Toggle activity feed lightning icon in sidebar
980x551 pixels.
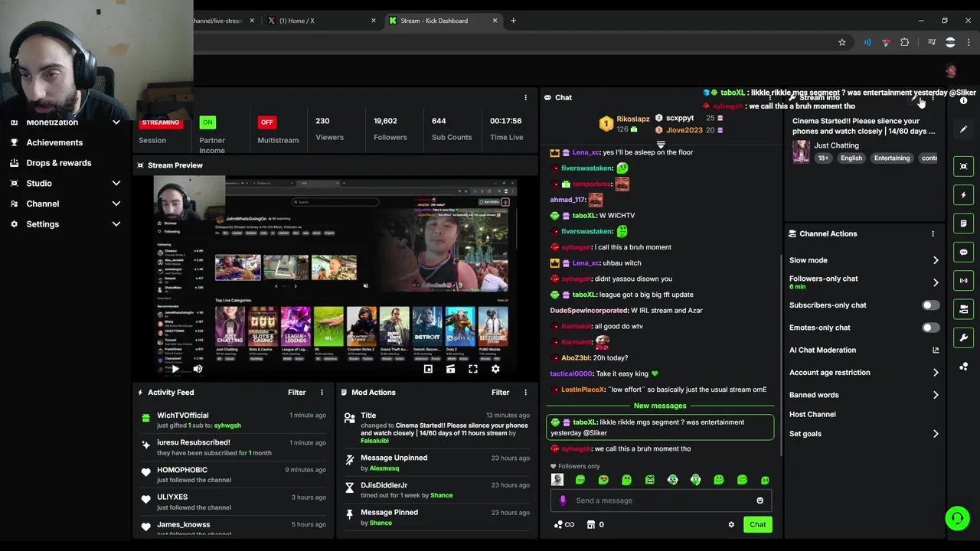click(964, 195)
